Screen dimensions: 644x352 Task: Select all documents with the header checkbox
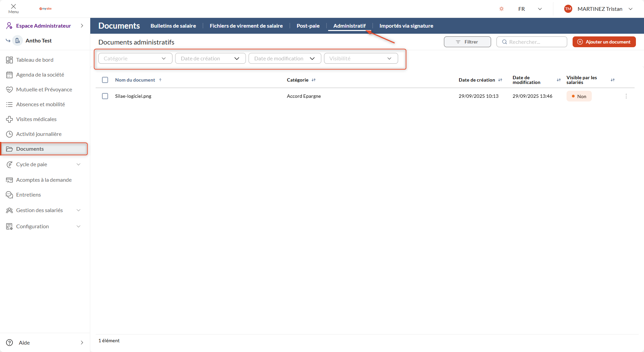point(105,80)
